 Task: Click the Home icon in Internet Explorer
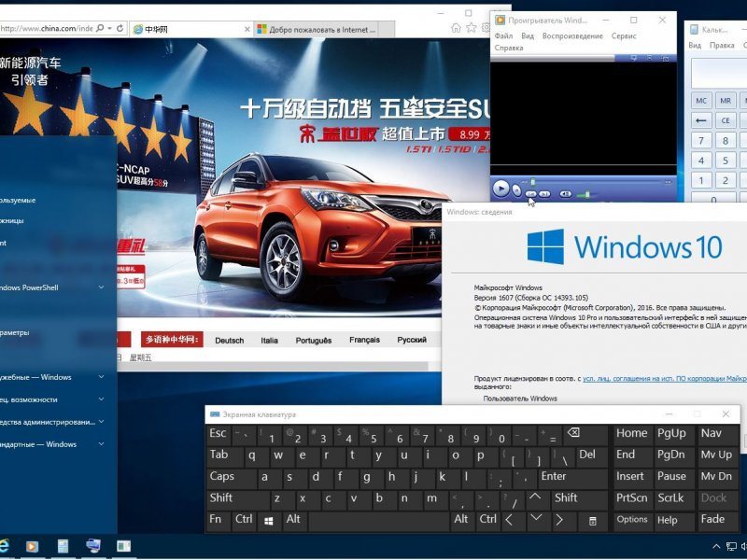pyautogui.click(x=456, y=28)
